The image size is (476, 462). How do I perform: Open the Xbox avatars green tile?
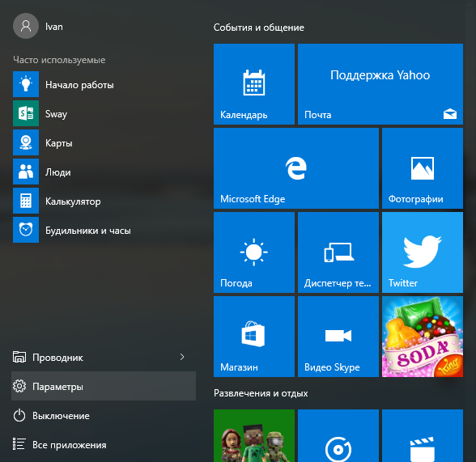pos(254,435)
